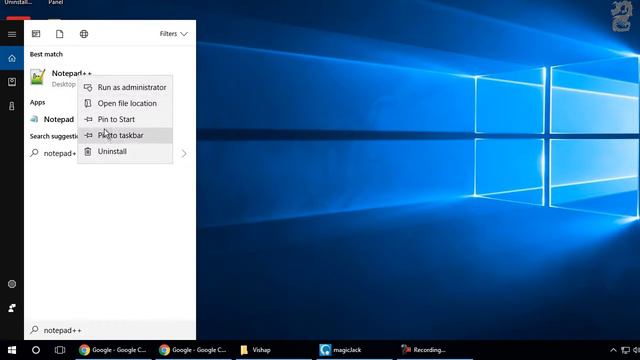The height and width of the screenshot is (360, 640).
Task: Choose Run as administrator
Action: [125, 87]
